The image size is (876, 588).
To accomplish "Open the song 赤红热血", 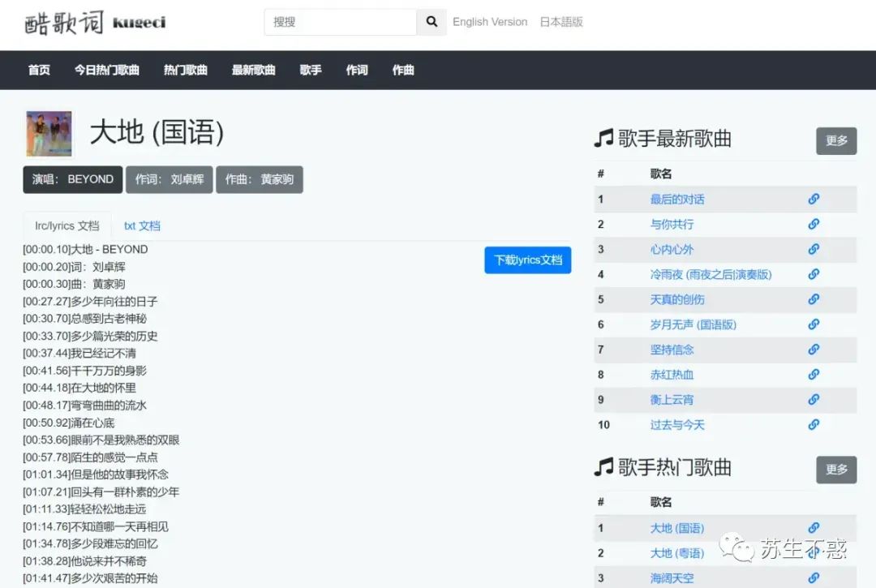I will click(x=672, y=375).
